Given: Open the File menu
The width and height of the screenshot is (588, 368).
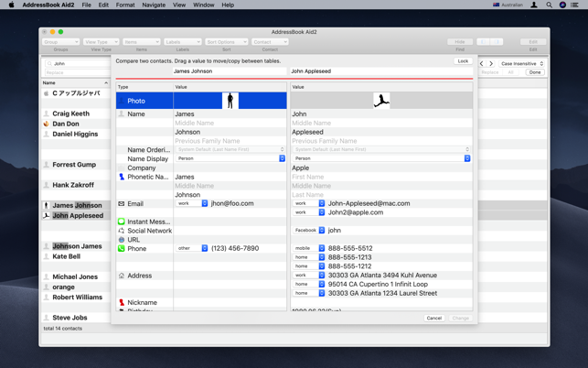Looking at the screenshot, I should (86, 5).
